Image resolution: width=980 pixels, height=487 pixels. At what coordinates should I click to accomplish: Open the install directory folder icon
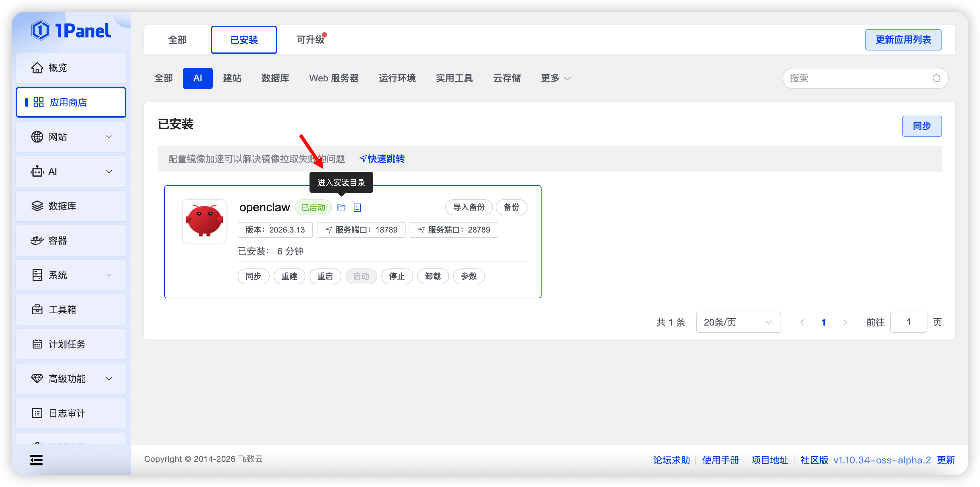coord(341,208)
